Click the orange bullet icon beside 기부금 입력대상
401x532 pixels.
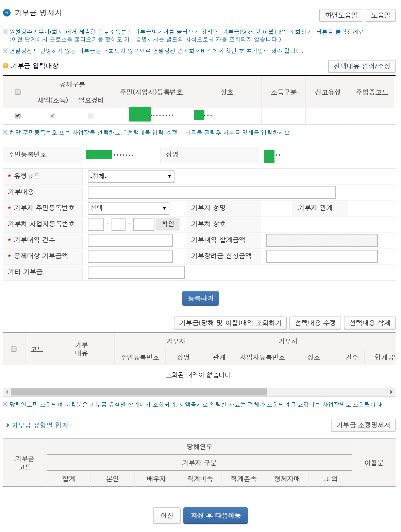(5, 65)
